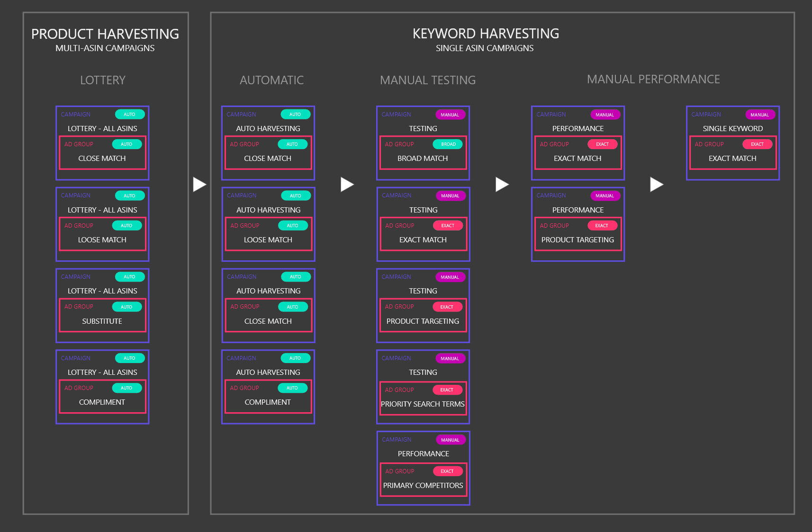Click CAMPAIGN label on SINGLE KEYWORD card
This screenshot has width=812, height=532.
tap(706, 115)
